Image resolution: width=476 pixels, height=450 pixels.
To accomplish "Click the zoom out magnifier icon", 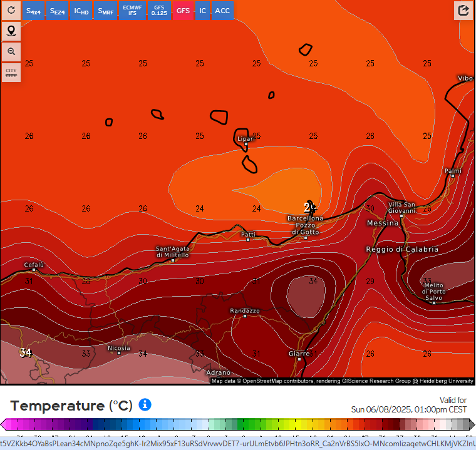I will click(x=11, y=51).
